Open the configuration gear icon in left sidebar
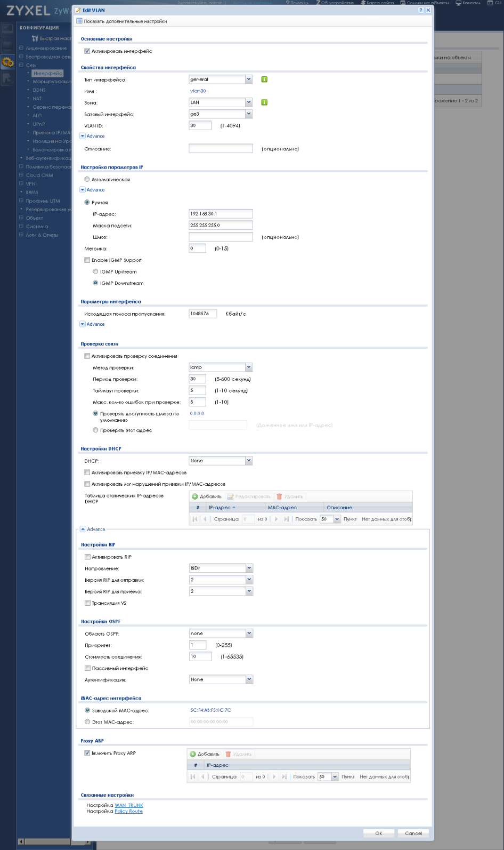The width and height of the screenshot is (504, 850). [x=7, y=62]
